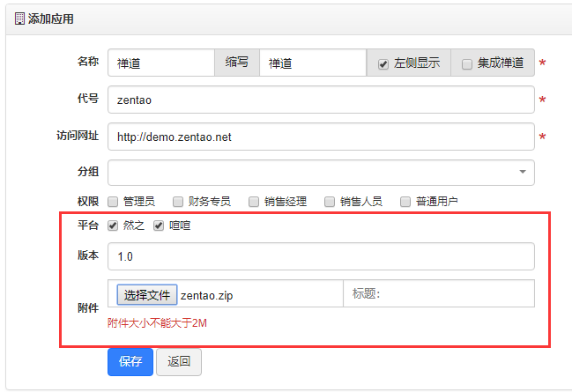Click the 分组 dropdown arrow

[522, 173]
